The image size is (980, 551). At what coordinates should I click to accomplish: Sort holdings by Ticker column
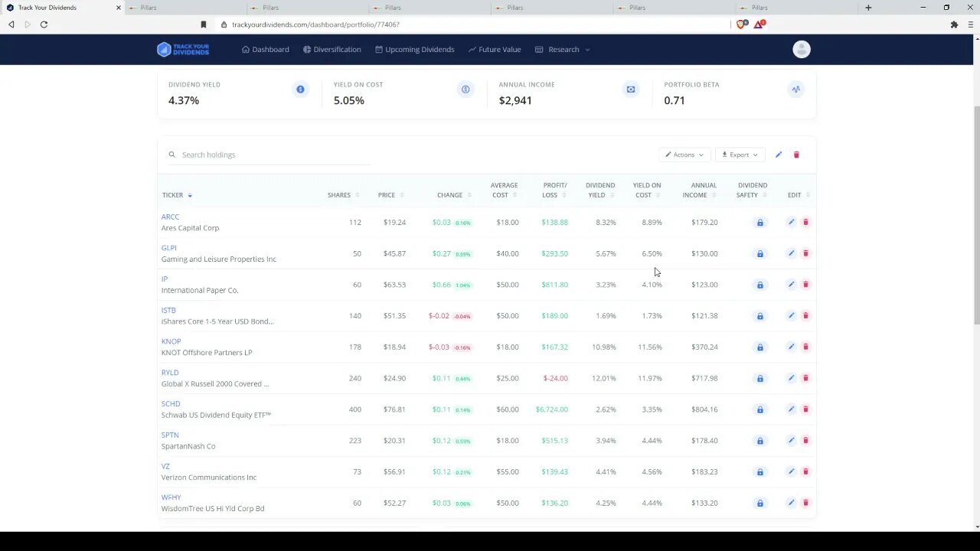(177, 195)
